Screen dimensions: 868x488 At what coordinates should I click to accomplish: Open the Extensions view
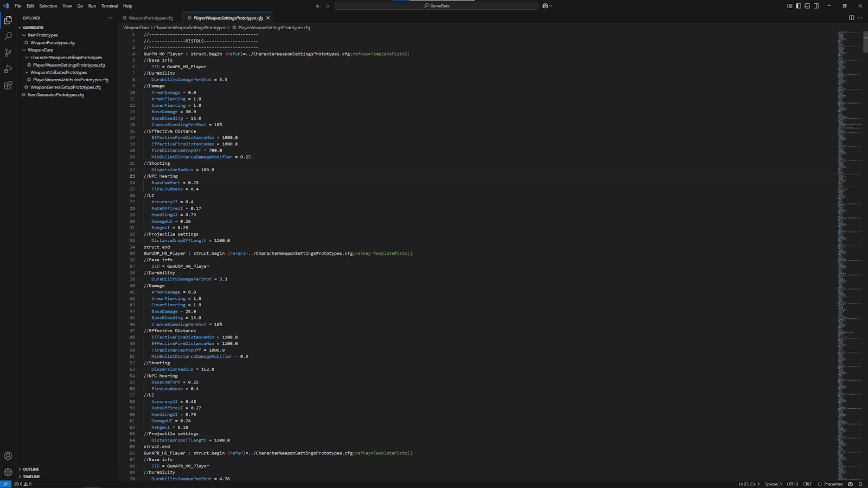click(8, 86)
